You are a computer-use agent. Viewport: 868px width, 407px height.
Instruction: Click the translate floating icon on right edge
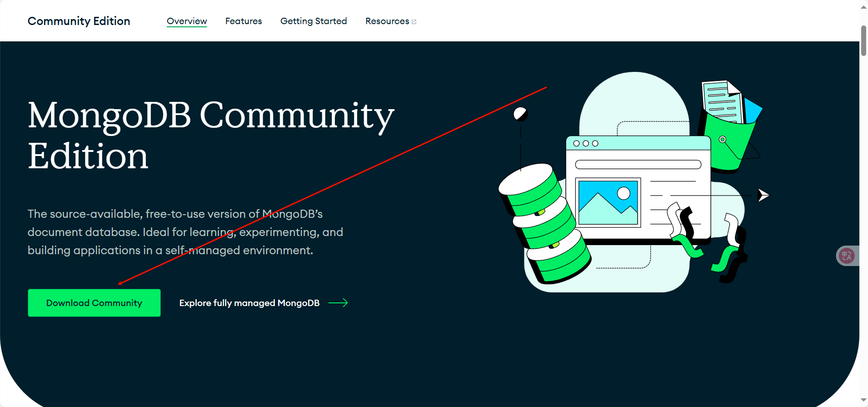(847, 256)
